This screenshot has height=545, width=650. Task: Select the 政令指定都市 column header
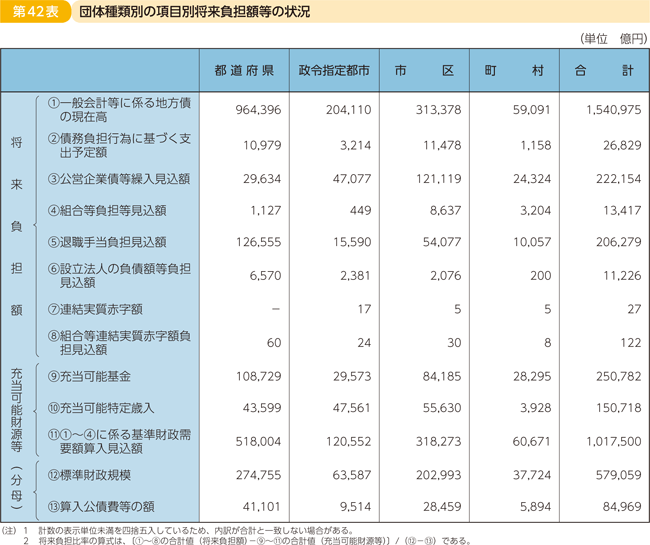[334, 70]
